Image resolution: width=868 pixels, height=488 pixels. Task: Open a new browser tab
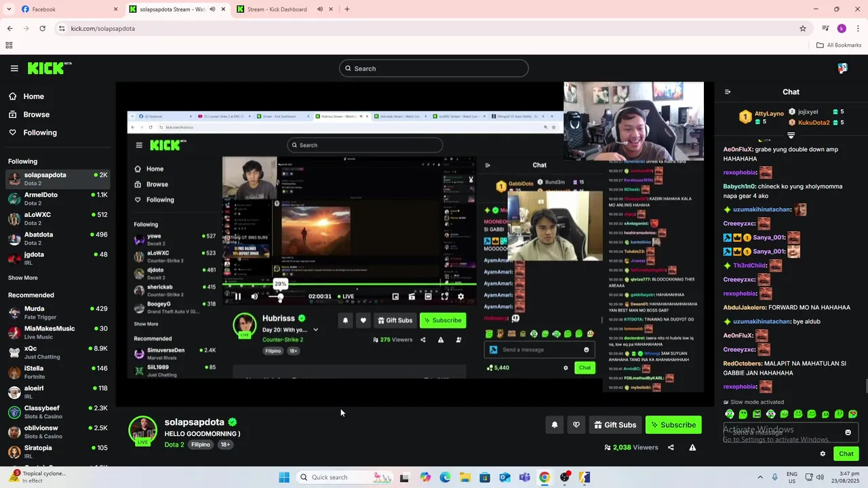tap(347, 9)
